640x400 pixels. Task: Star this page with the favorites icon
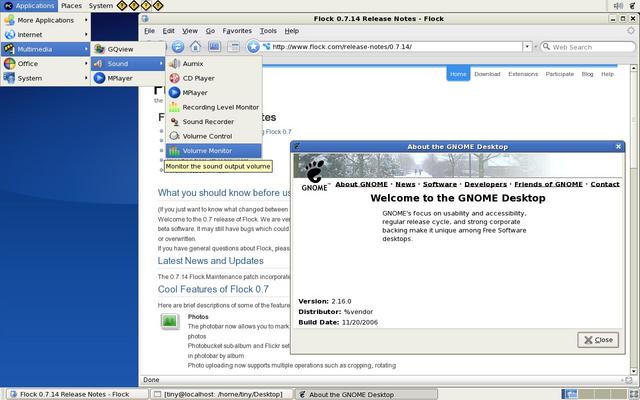click(x=253, y=47)
